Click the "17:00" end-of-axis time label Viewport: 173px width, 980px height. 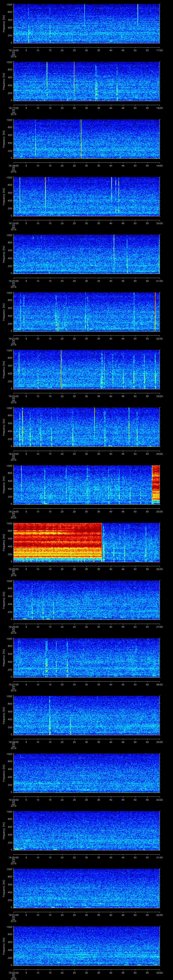(159, 50)
